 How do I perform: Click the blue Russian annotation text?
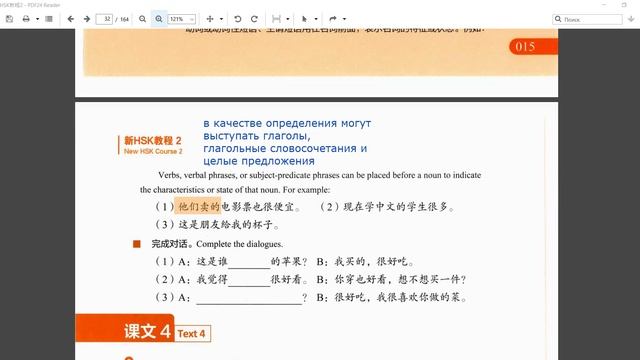[x=287, y=142]
